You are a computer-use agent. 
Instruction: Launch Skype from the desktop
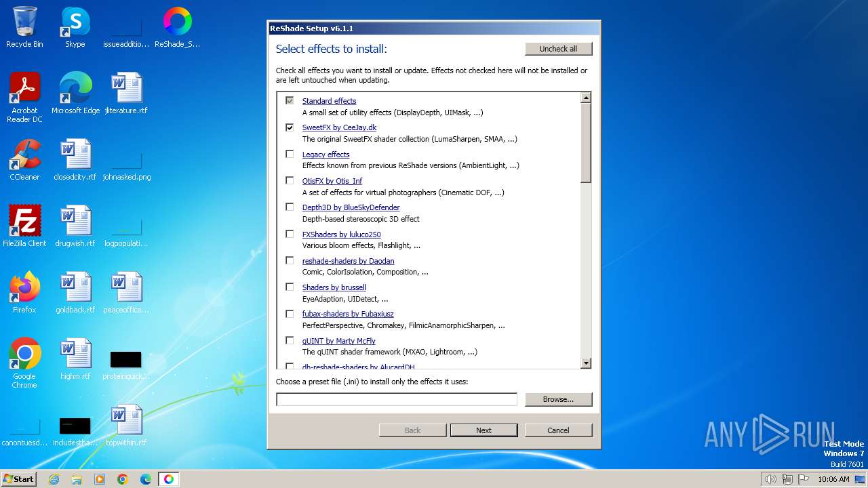point(75,27)
